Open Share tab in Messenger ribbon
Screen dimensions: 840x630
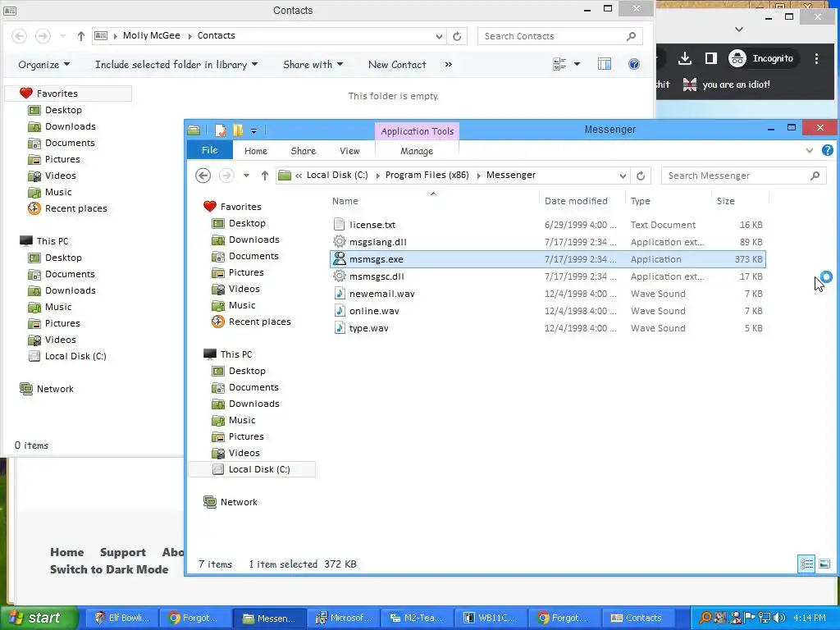click(x=304, y=151)
